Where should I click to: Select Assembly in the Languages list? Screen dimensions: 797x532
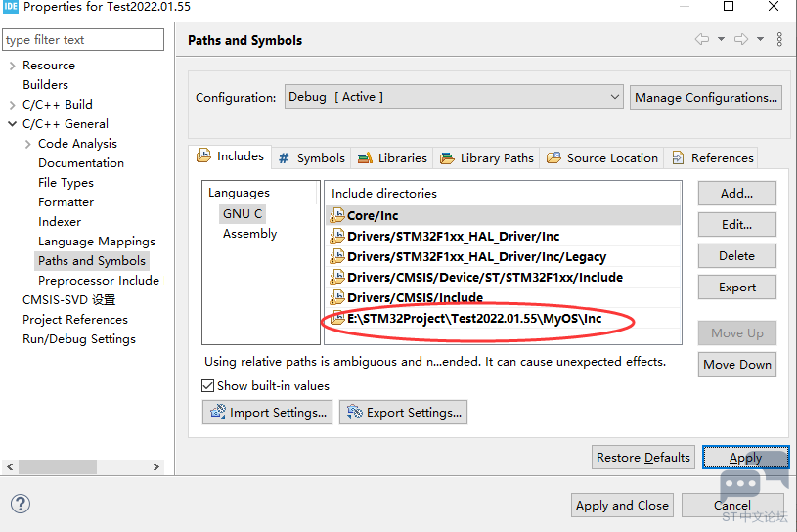point(249,234)
